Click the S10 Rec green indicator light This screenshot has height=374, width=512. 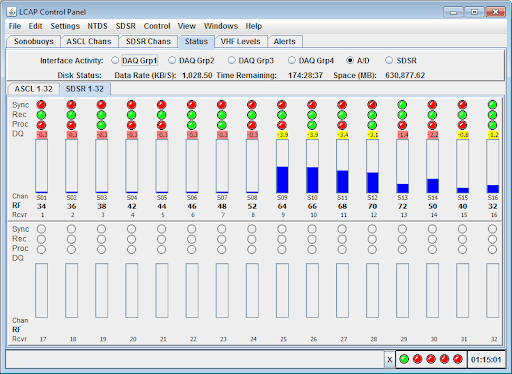click(312, 115)
